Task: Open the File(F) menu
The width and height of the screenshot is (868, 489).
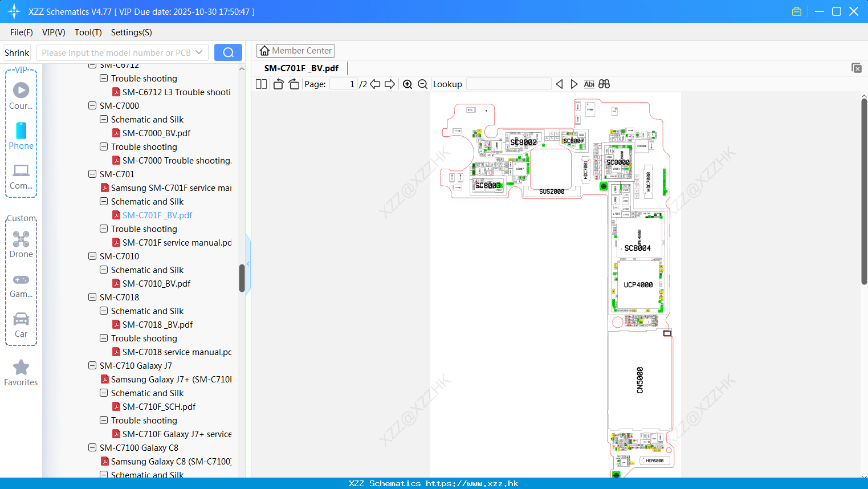Action: point(22,32)
